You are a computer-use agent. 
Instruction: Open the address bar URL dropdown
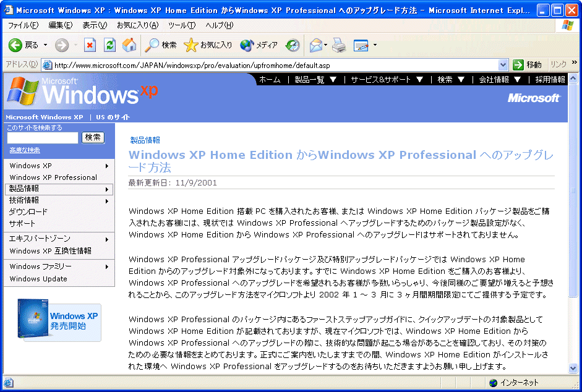tap(503, 65)
